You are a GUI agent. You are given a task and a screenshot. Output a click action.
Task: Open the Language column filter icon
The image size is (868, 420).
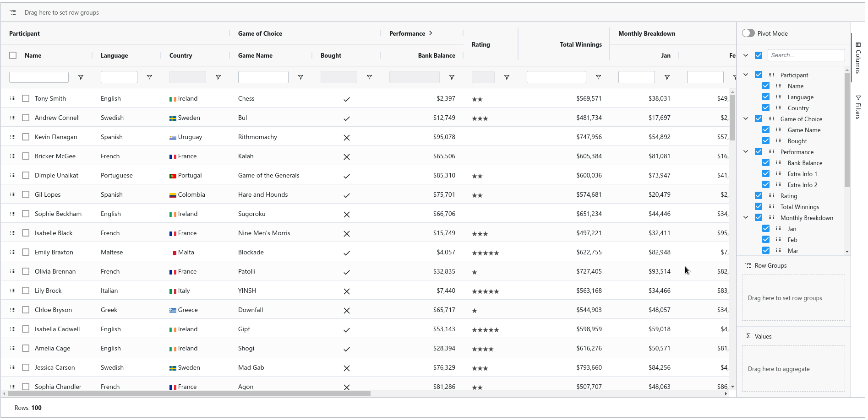(x=149, y=77)
